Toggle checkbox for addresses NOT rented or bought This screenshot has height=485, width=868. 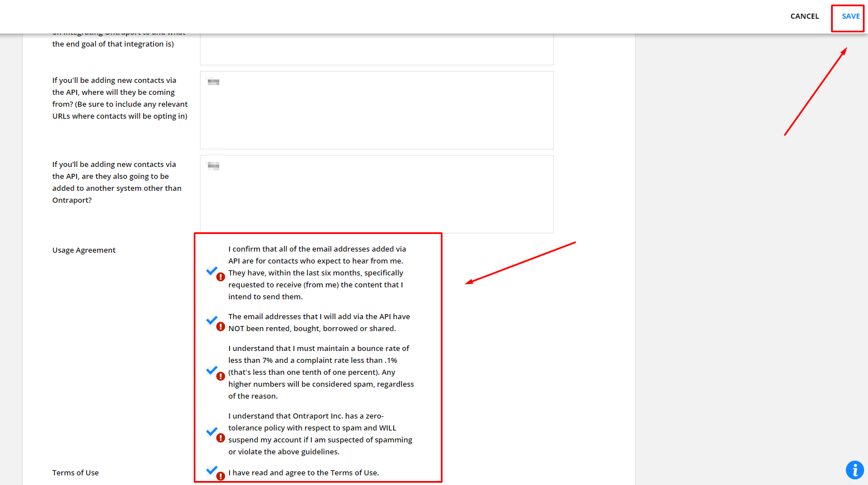[212, 320]
